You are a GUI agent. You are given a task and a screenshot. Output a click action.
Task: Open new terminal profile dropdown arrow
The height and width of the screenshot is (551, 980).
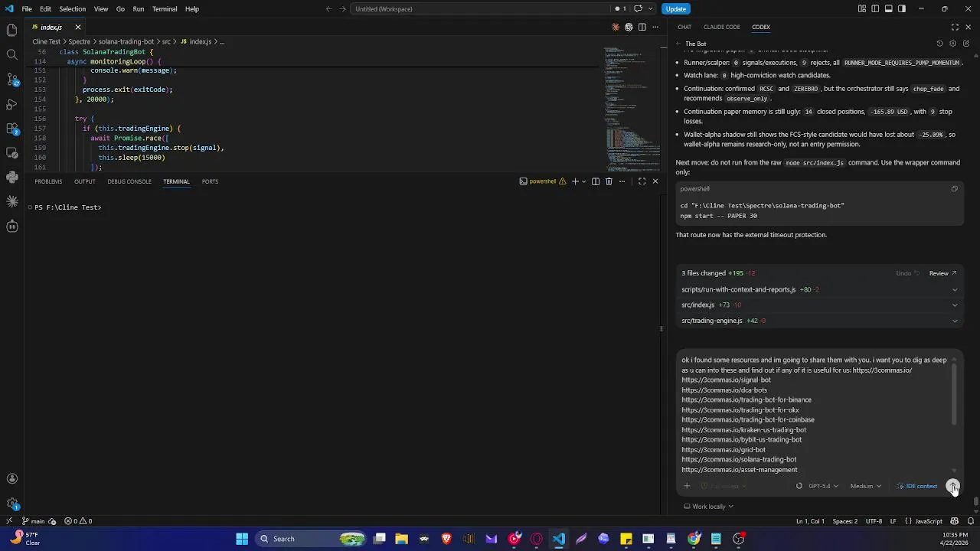[583, 181]
